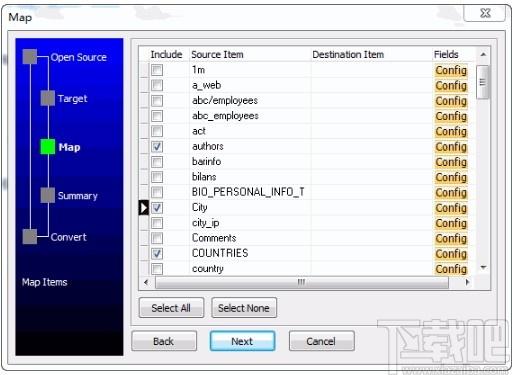Click the Fields column header
512x375 pixels.
pos(453,54)
